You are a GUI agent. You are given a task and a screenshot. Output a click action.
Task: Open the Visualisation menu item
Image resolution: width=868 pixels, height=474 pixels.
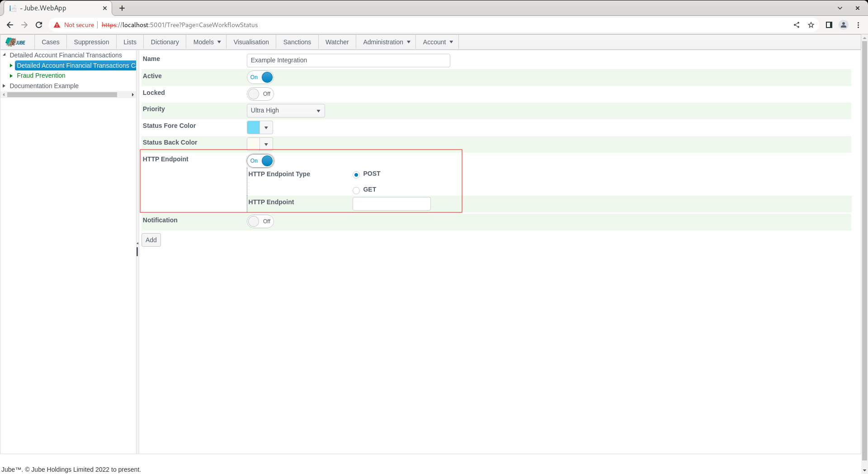(x=251, y=42)
